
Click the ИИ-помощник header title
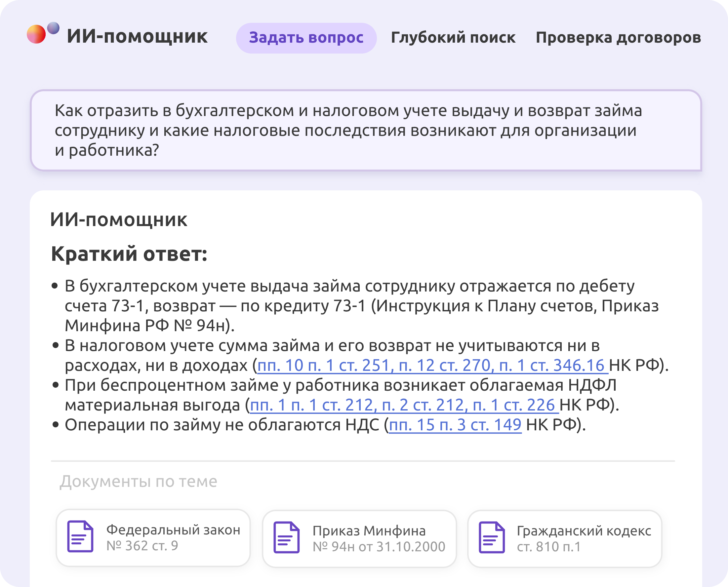tap(137, 36)
